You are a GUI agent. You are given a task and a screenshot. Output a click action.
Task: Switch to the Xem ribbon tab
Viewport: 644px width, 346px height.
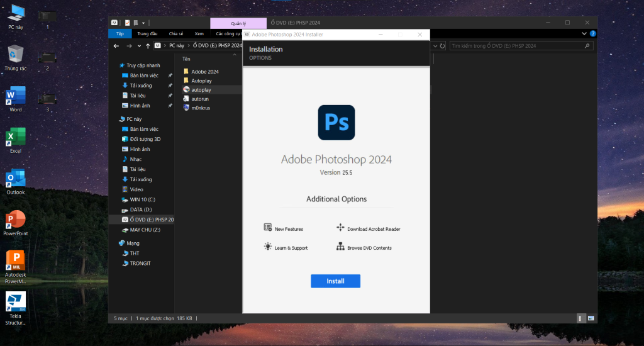pyautogui.click(x=199, y=34)
